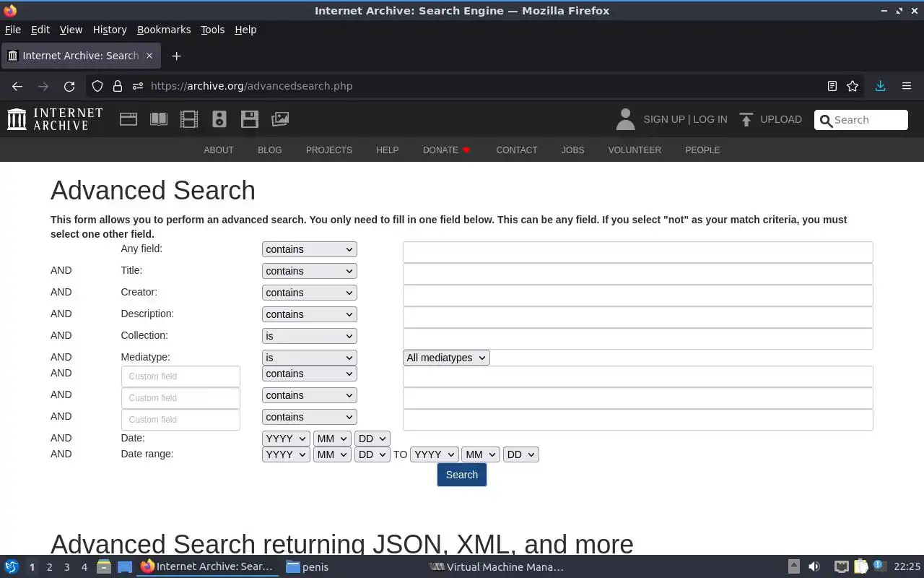
Task: Open a new browser tab
Action: [x=176, y=56]
